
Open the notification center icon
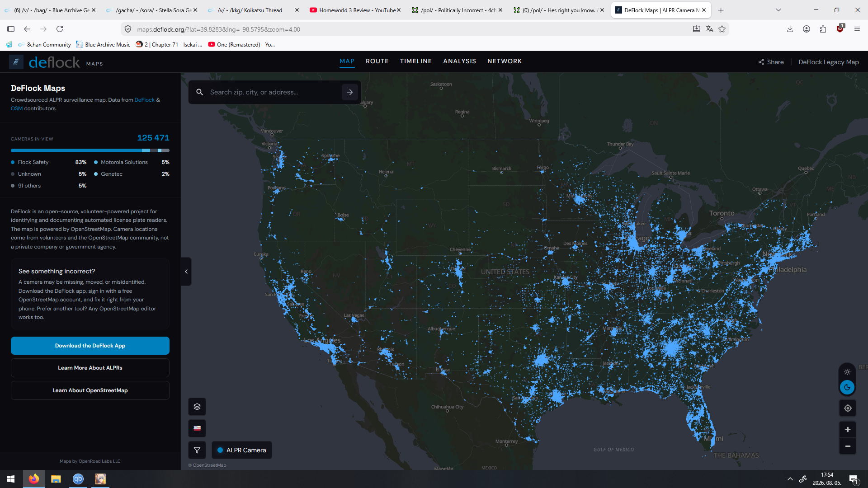[854, 479]
